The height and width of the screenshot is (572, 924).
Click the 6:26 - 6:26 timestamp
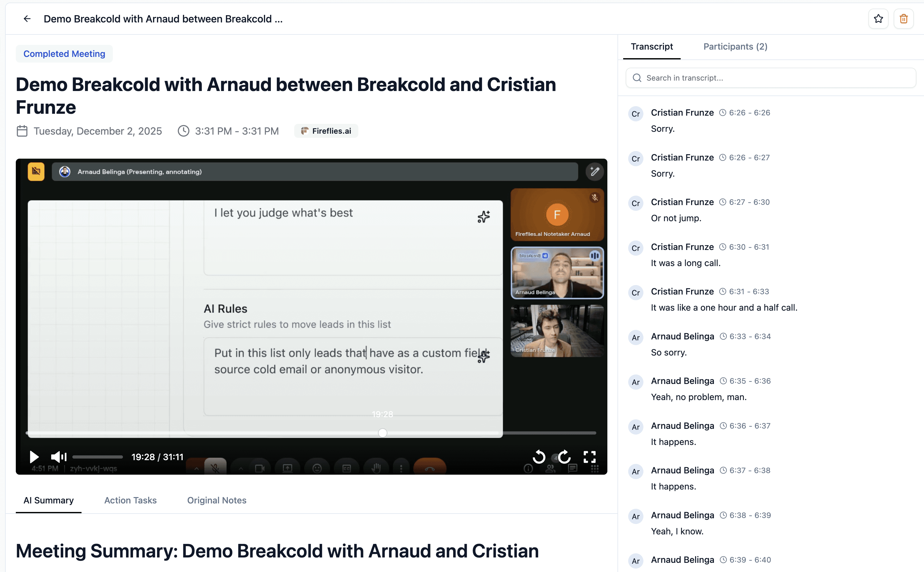point(749,113)
